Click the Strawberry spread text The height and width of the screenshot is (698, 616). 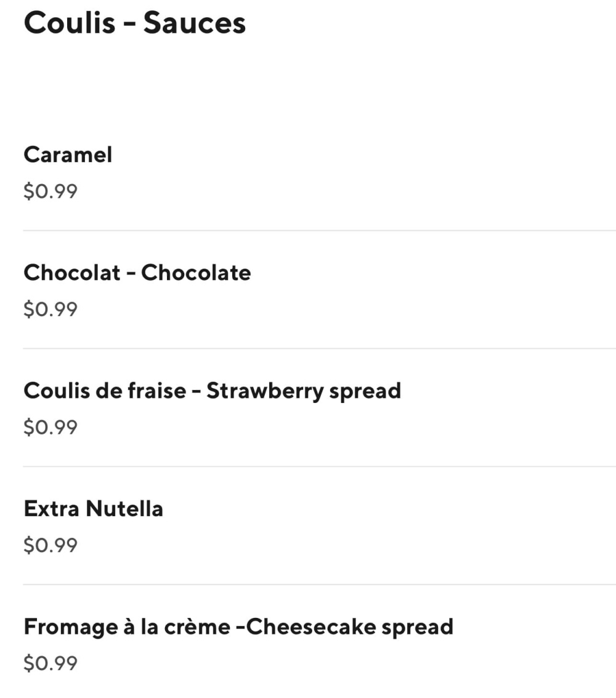pyautogui.click(x=304, y=391)
